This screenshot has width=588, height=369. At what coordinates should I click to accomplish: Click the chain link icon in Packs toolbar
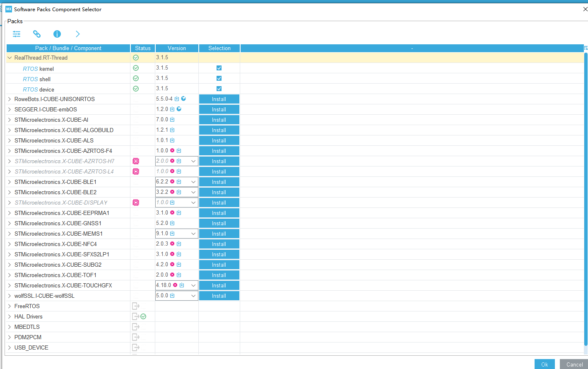point(37,34)
